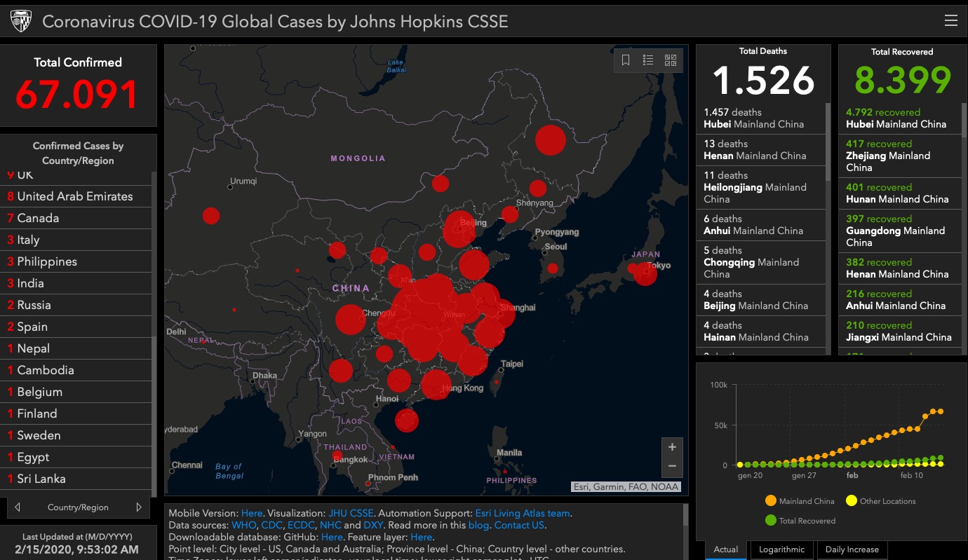
Task: Toggle Mainland China series in legend
Action: click(x=800, y=501)
